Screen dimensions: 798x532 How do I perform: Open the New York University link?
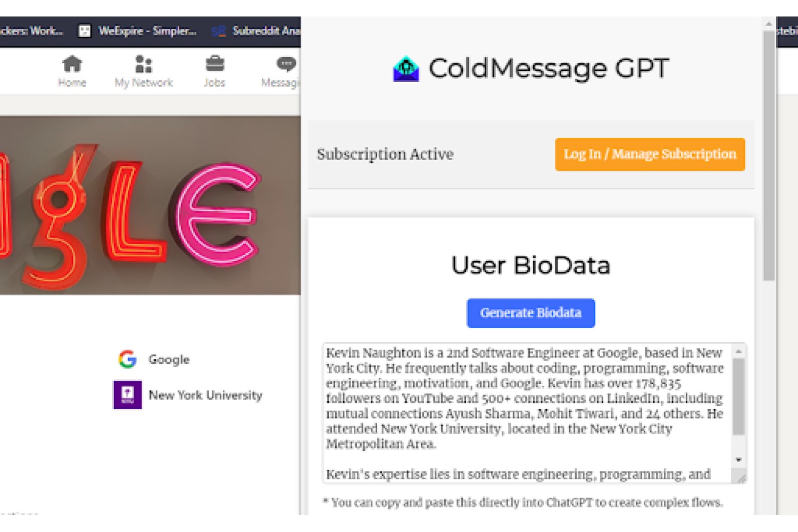[205, 395]
